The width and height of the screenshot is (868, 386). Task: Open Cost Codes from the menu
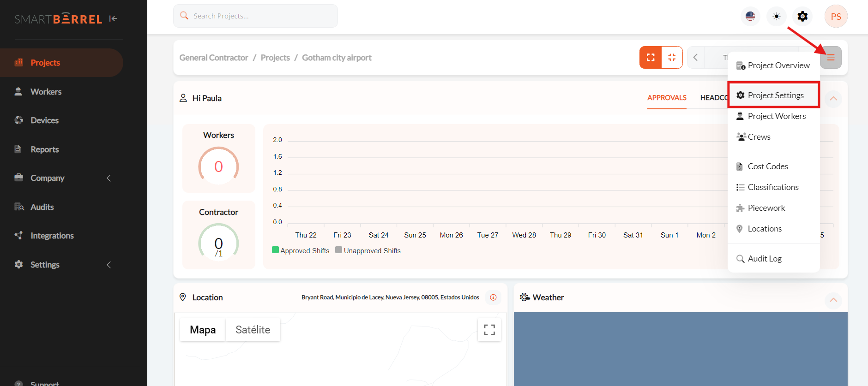[x=767, y=166]
